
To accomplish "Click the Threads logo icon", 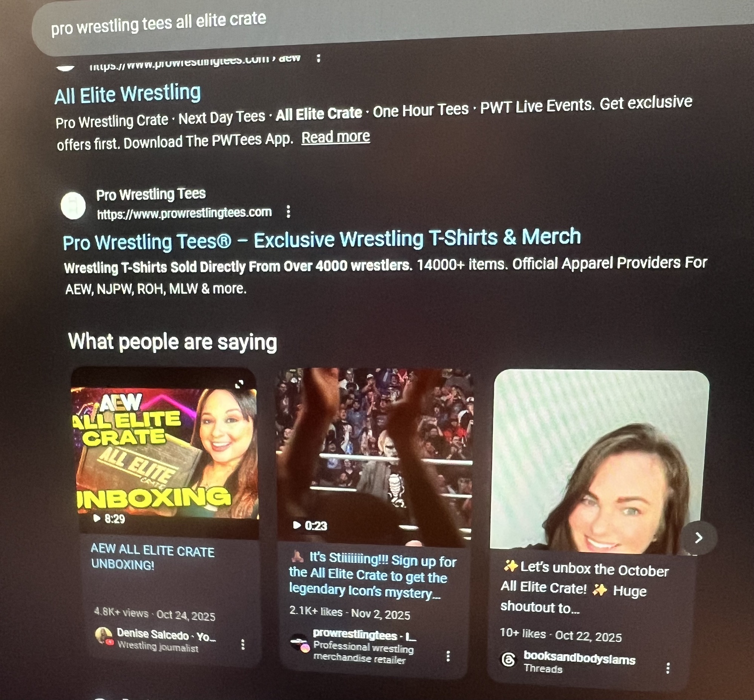I will (508, 659).
